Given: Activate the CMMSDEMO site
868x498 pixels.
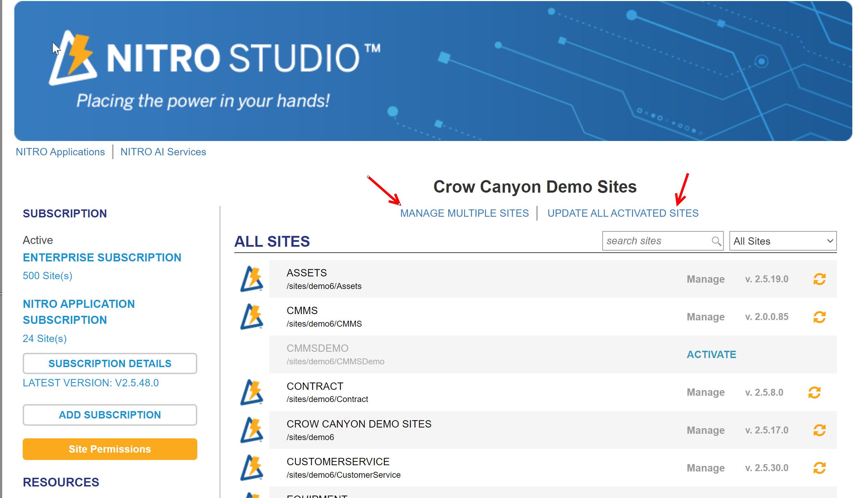Looking at the screenshot, I should pyautogui.click(x=711, y=355).
